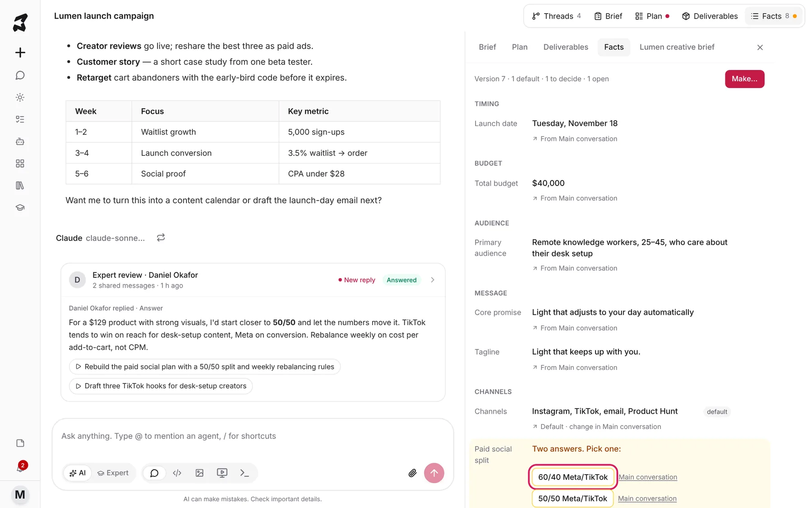Send the message with the arrow button
The image size is (812, 508).
[434, 473]
